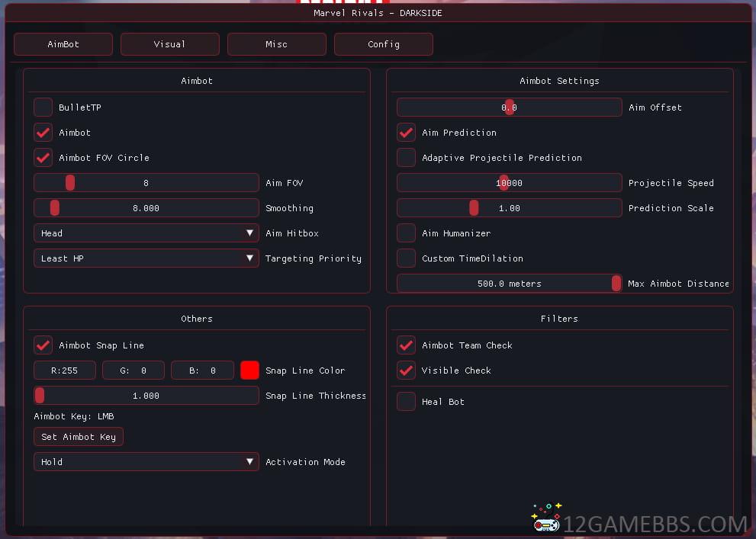Adjust the Prediction Scale slider
This screenshot has width=756, height=539.
[509, 208]
